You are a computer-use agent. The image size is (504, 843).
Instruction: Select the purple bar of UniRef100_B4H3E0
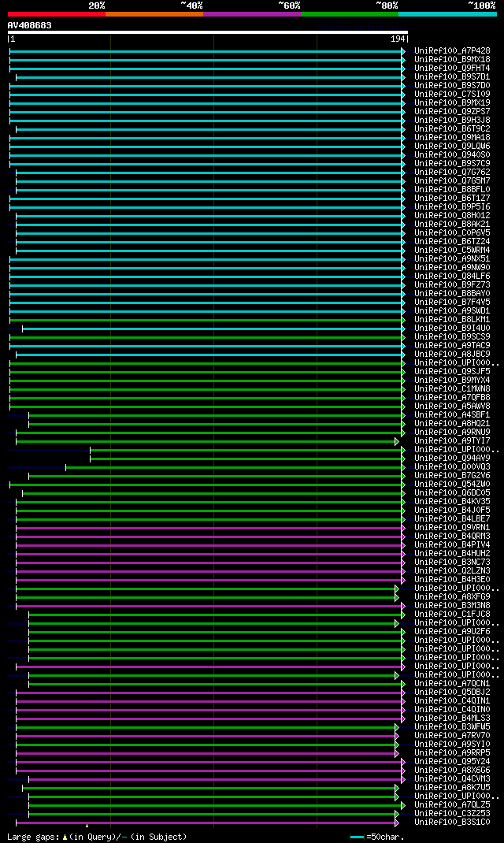coord(210,580)
